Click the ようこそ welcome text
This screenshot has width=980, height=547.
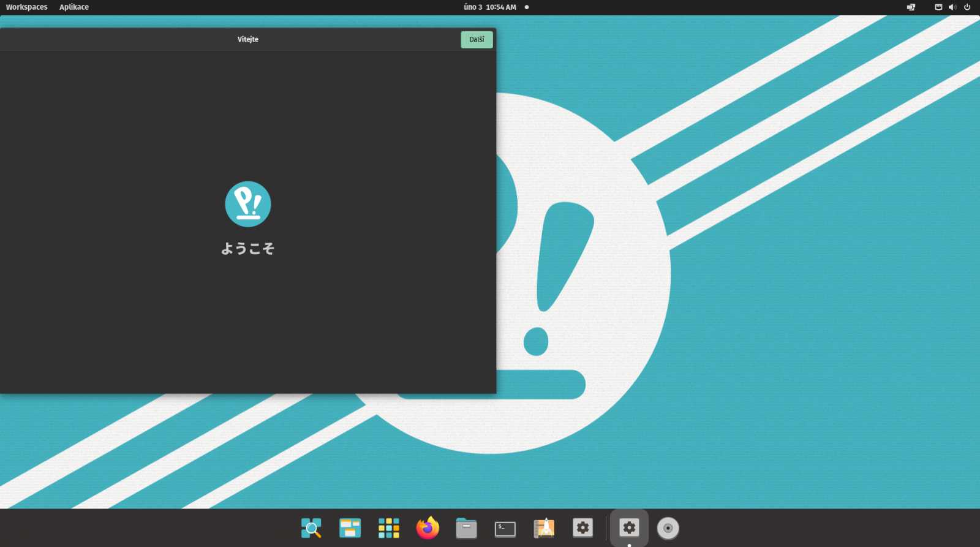pyautogui.click(x=248, y=249)
